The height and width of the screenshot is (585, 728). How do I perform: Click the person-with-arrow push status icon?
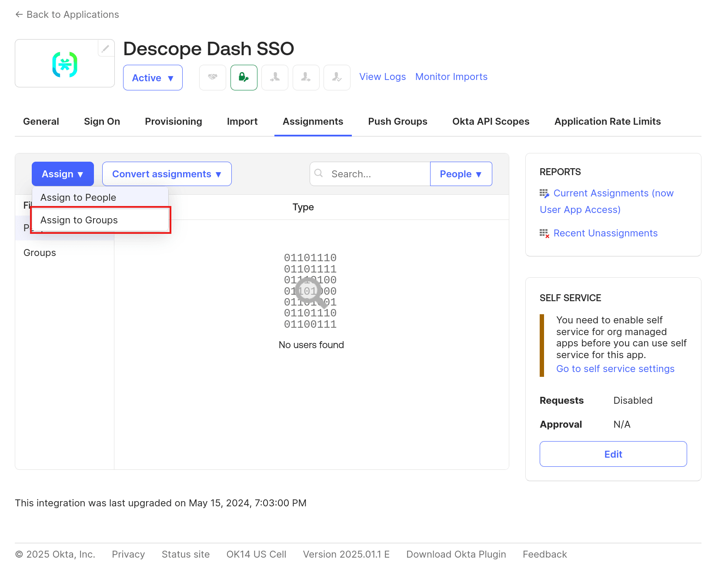coord(306,77)
